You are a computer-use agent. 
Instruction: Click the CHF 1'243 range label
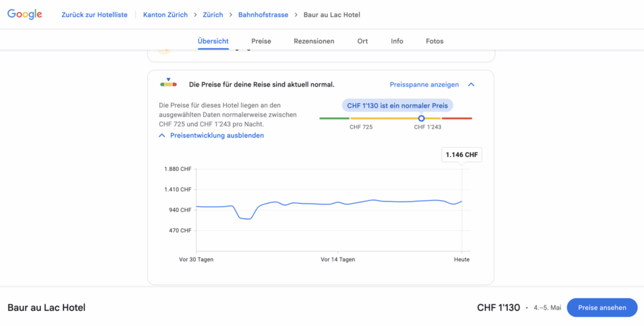point(428,127)
